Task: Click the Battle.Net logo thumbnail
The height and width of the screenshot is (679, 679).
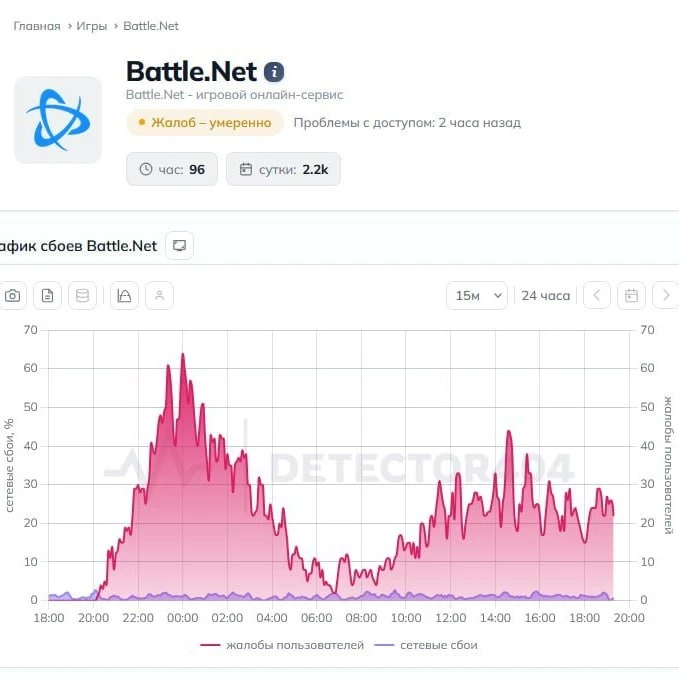Action: click(58, 120)
